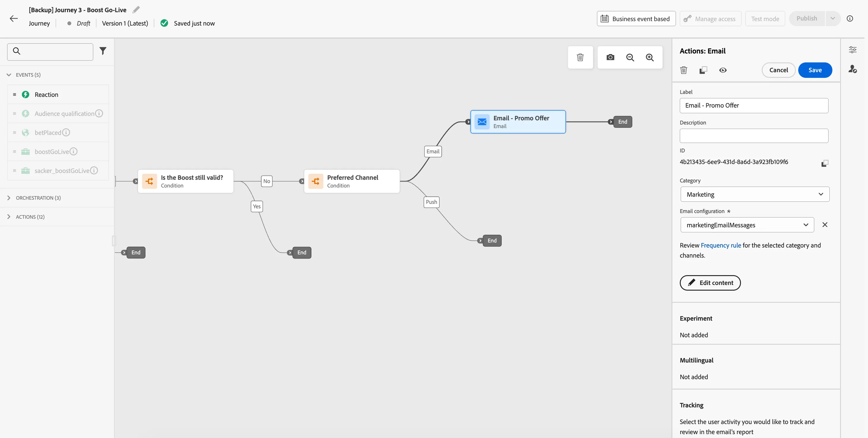Select the Email path label

(433, 151)
